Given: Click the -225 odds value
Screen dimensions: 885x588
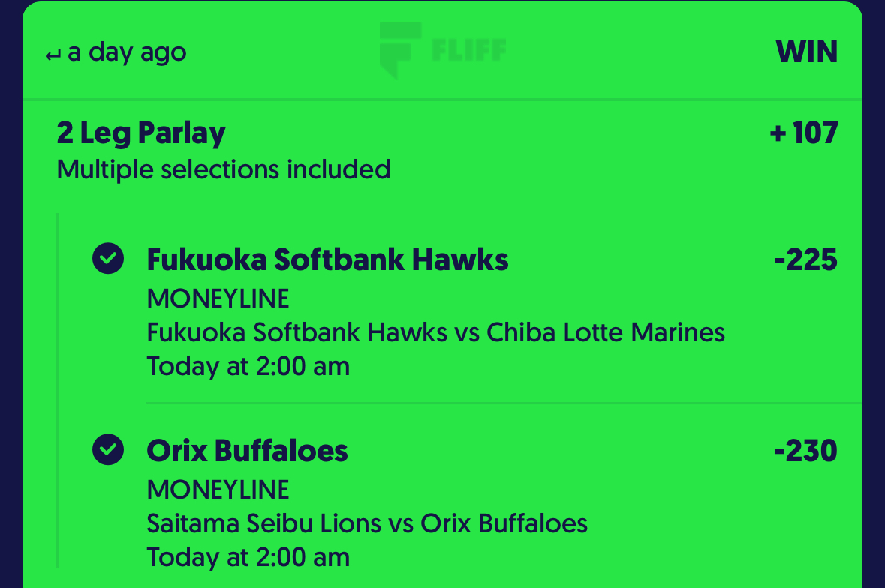Looking at the screenshot, I should pos(805,259).
